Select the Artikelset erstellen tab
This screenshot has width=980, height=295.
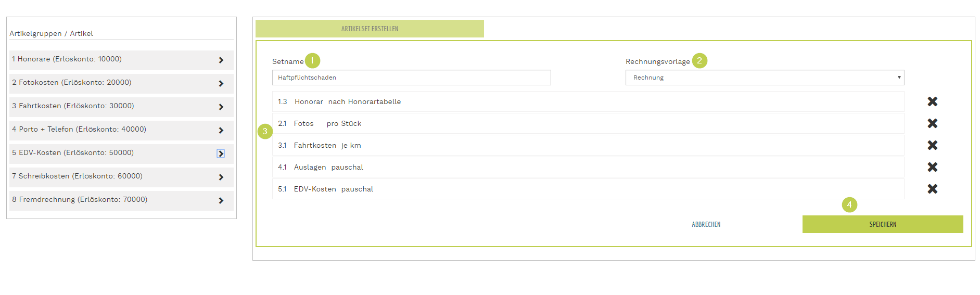click(x=370, y=29)
